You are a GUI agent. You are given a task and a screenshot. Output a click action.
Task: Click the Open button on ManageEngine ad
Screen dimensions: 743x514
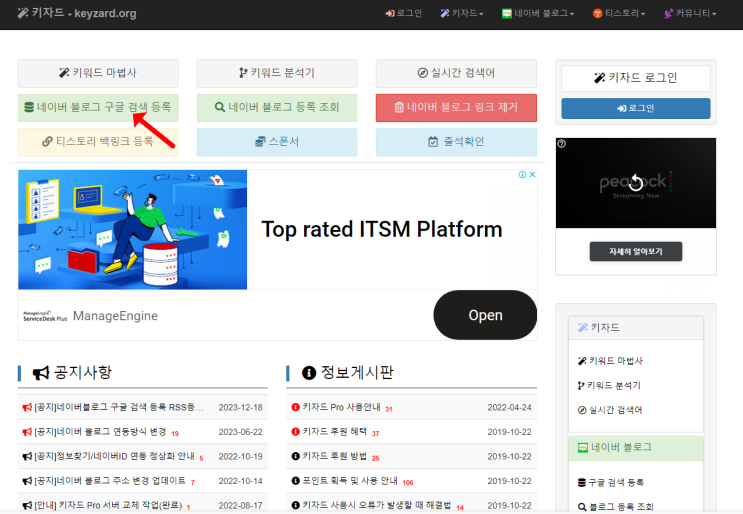485,315
